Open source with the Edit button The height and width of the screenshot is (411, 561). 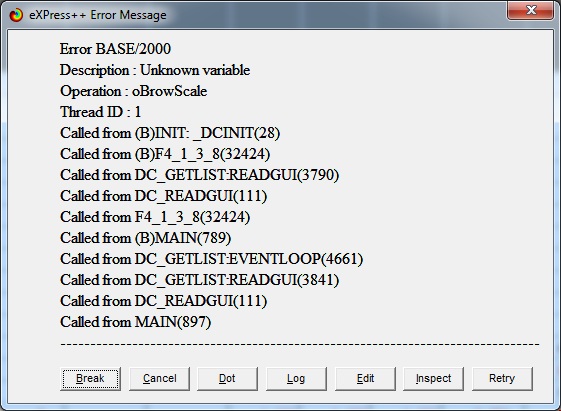coord(365,379)
